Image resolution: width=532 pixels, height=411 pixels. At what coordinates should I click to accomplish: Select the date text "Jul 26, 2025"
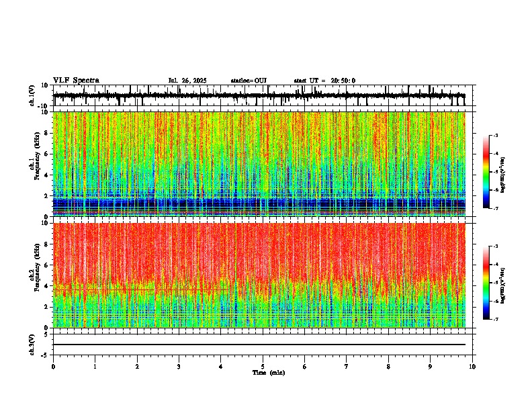[187, 81]
